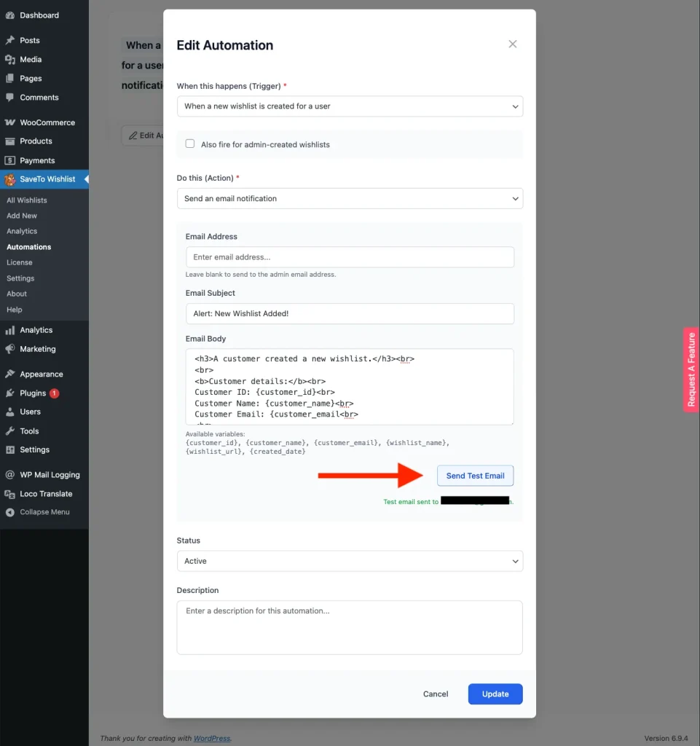Click Leave blank to send to admin hint
The width and height of the screenshot is (700, 746).
[261, 275]
